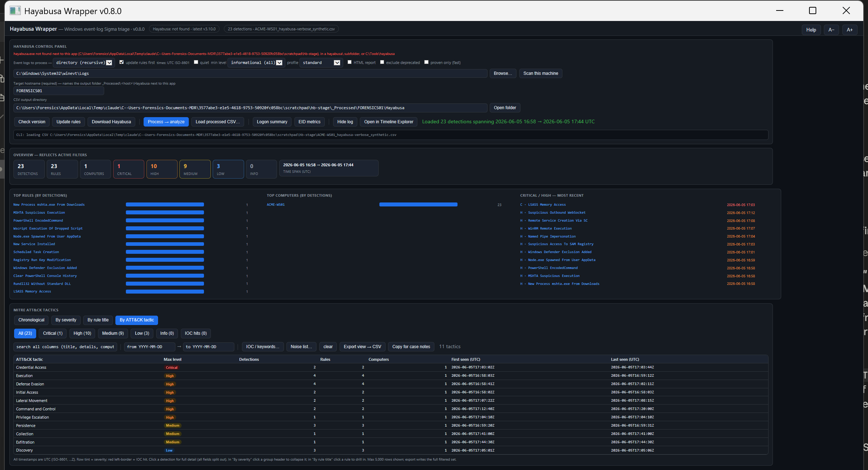Click the search all columns input field

pos(65,347)
